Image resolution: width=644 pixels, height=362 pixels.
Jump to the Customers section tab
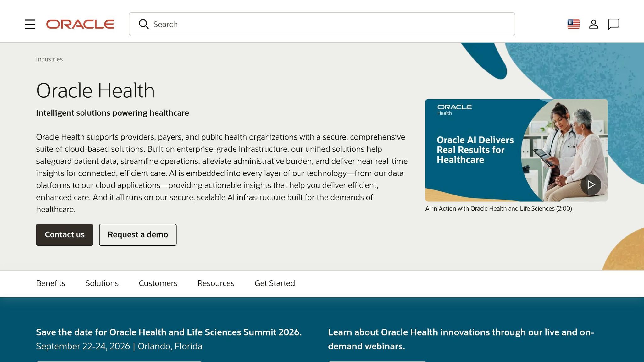click(x=158, y=283)
